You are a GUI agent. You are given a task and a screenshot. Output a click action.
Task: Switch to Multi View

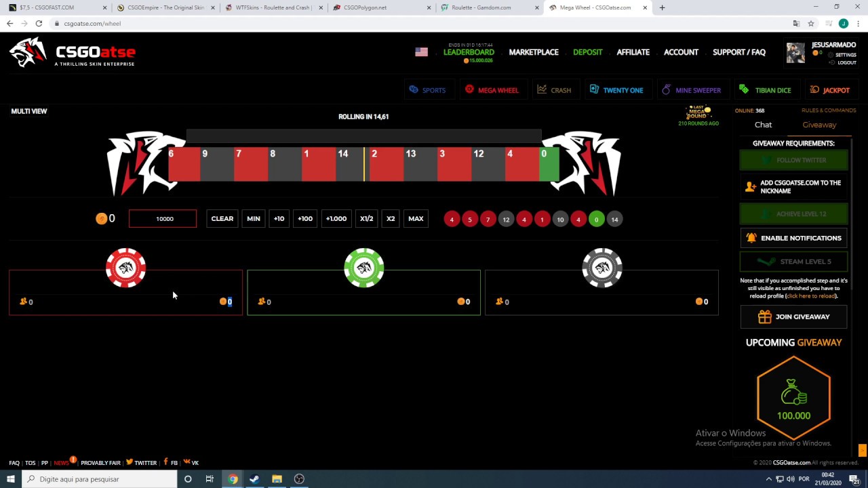[29, 111]
